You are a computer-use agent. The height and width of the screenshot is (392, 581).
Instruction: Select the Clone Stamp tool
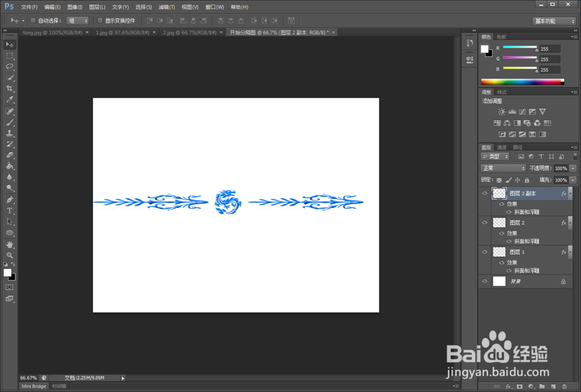tap(10, 133)
